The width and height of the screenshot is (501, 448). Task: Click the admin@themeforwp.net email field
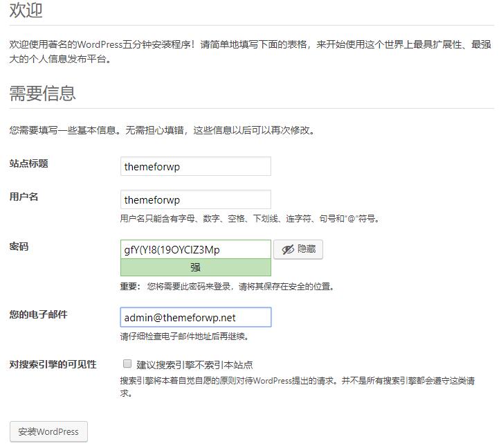click(195, 317)
